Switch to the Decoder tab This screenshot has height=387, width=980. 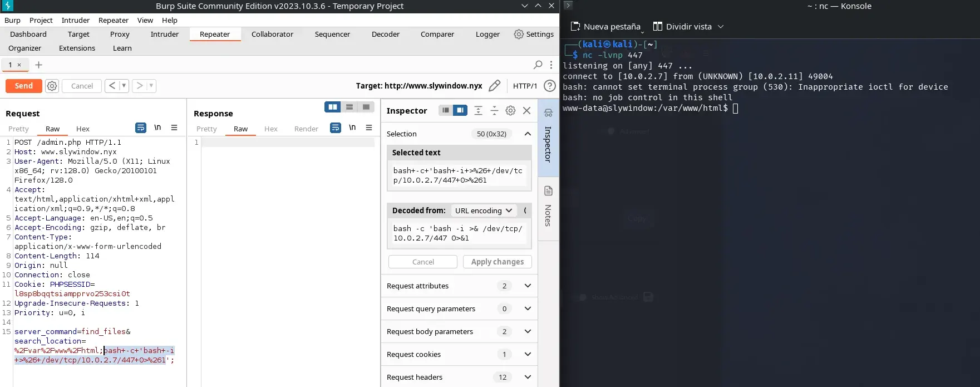386,34
